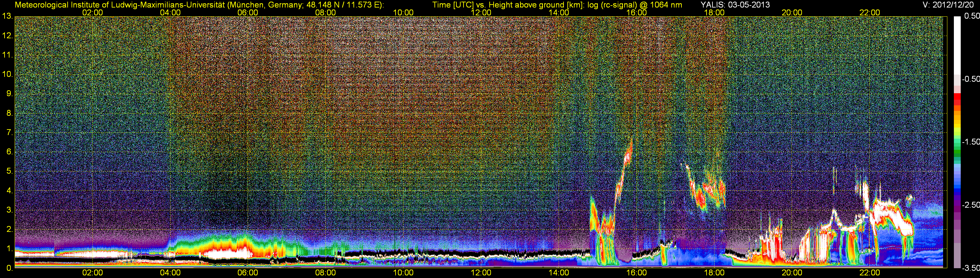Click the -2.50 value on the color scale
This screenshot has width=980, height=278.
[x=971, y=204]
